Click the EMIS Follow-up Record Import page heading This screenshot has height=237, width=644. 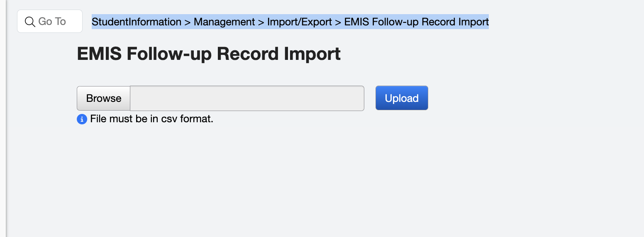click(x=209, y=54)
